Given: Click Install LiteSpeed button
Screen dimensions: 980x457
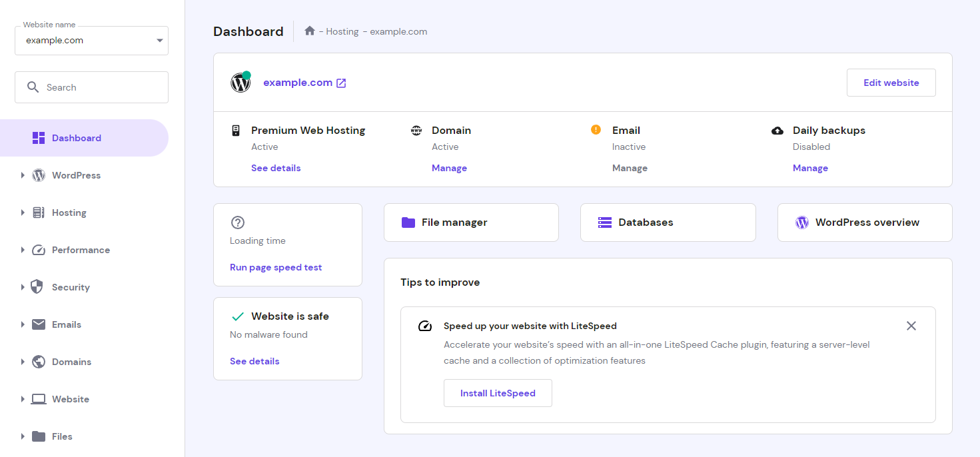Looking at the screenshot, I should pyautogui.click(x=498, y=393).
